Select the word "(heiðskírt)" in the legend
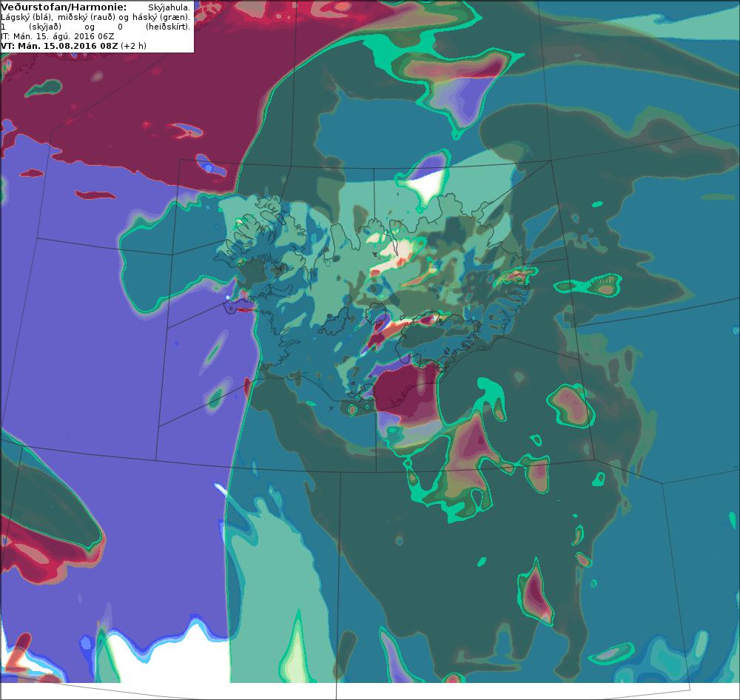Viewport: 740px width, 700px height. 167,27
